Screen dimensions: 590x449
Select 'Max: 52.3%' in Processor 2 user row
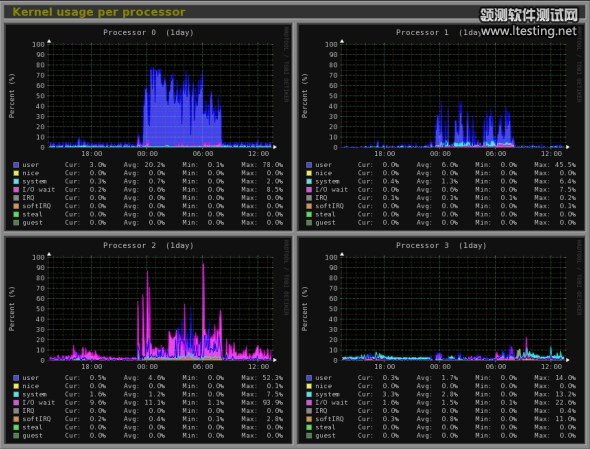point(262,378)
